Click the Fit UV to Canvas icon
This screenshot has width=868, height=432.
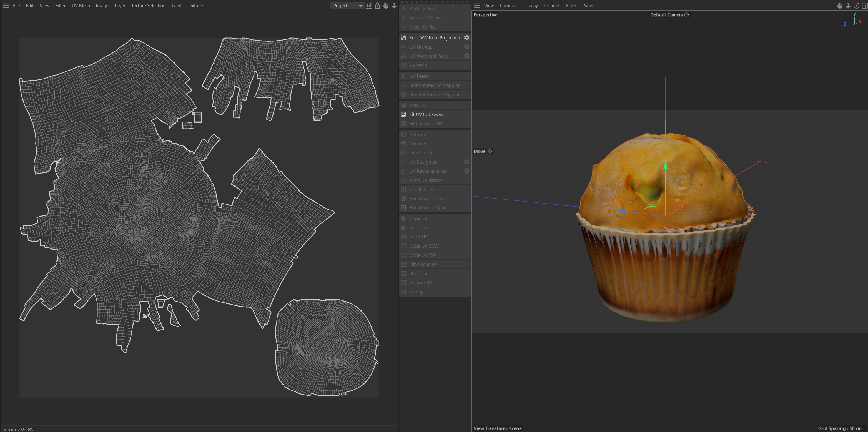pos(403,115)
